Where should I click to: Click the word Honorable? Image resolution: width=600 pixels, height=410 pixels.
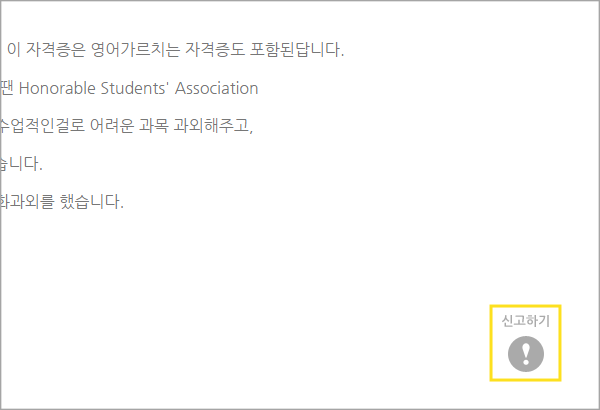(57, 88)
